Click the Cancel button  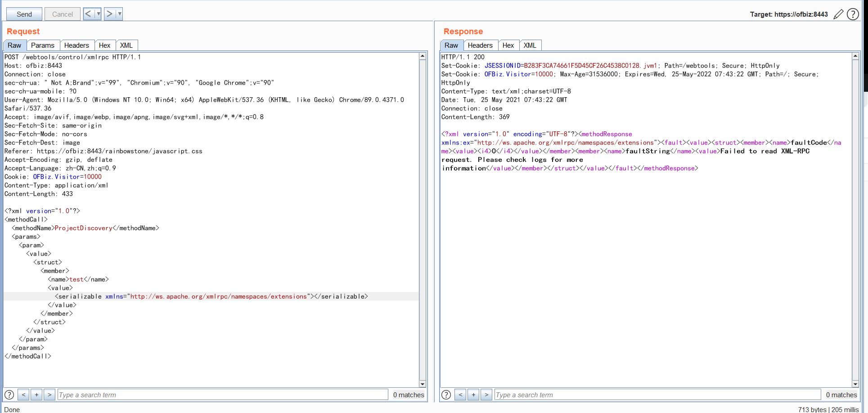click(63, 14)
